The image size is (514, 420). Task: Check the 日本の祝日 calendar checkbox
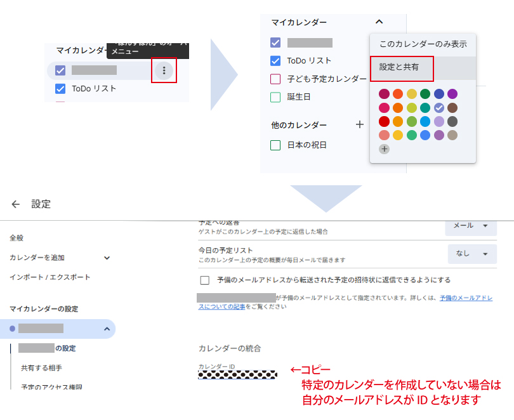(x=275, y=145)
